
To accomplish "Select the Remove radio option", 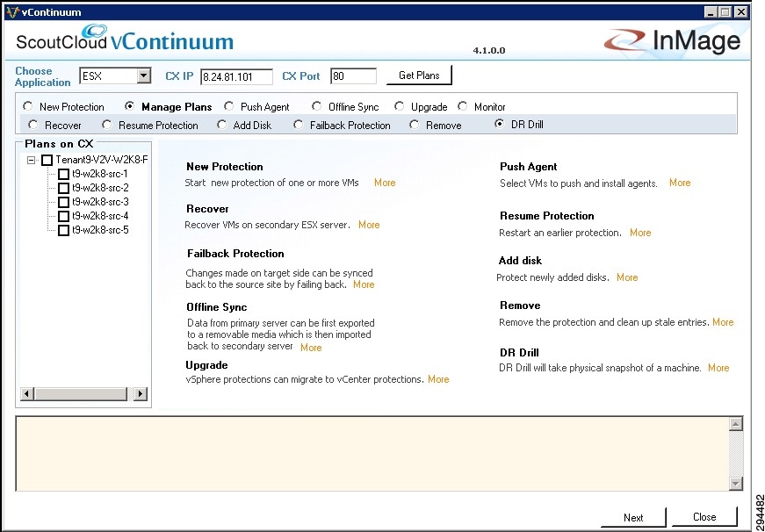I will point(415,125).
